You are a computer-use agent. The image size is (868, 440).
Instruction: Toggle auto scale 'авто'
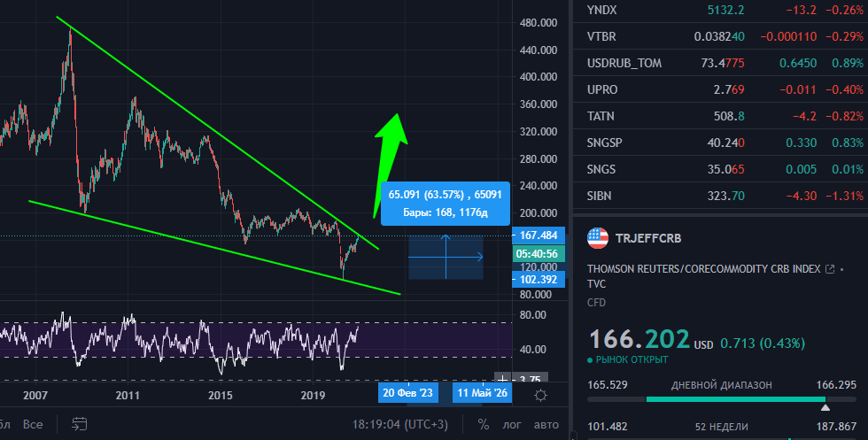pyautogui.click(x=546, y=424)
